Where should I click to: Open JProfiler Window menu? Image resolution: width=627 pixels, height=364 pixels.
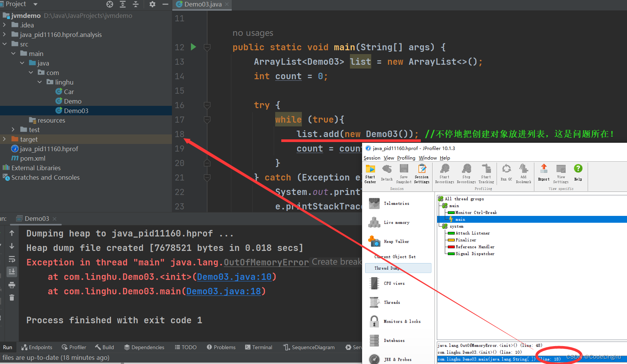pos(428,158)
